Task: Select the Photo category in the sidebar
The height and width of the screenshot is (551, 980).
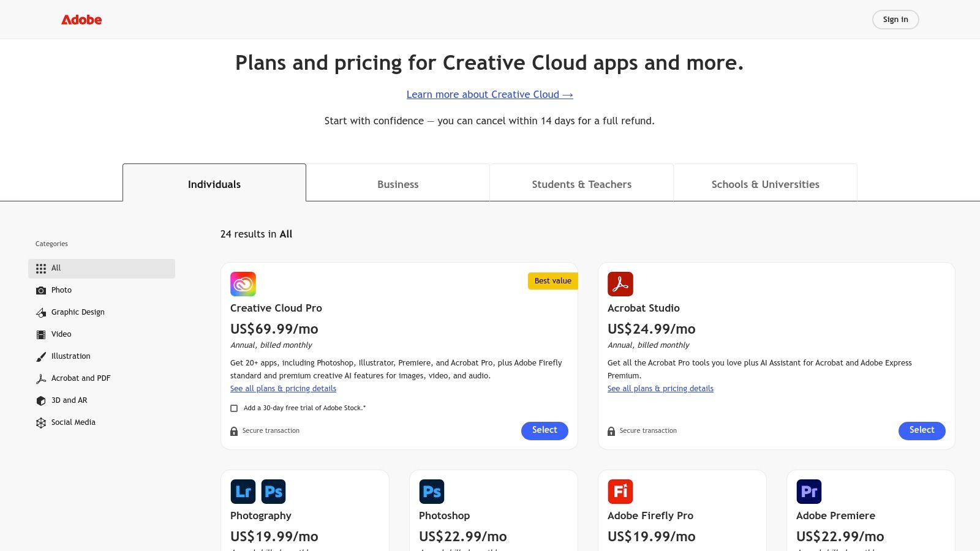Action: click(x=61, y=290)
